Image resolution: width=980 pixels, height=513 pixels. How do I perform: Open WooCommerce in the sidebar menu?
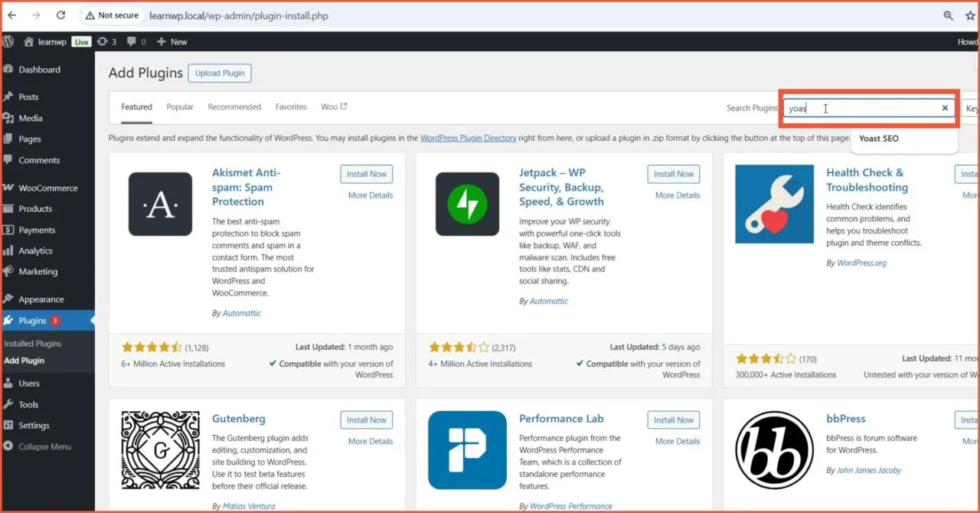click(x=47, y=188)
